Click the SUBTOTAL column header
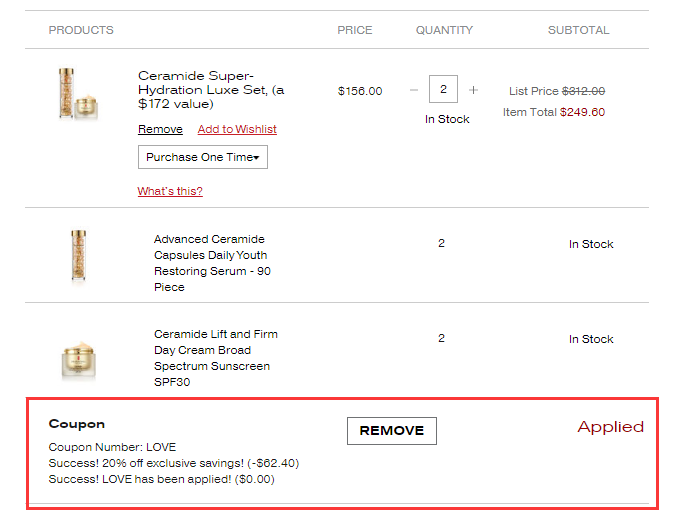Viewport: 680px width, 522px height. [x=578, y=30]
